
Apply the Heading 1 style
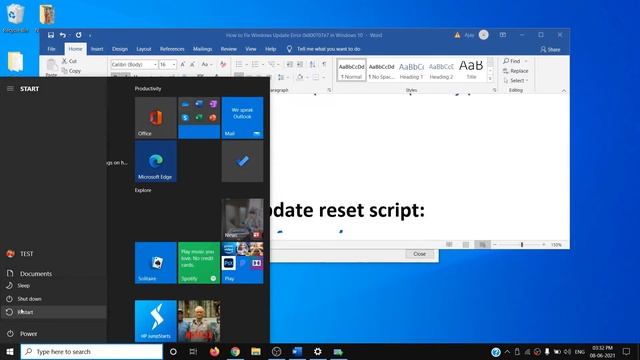411,70
